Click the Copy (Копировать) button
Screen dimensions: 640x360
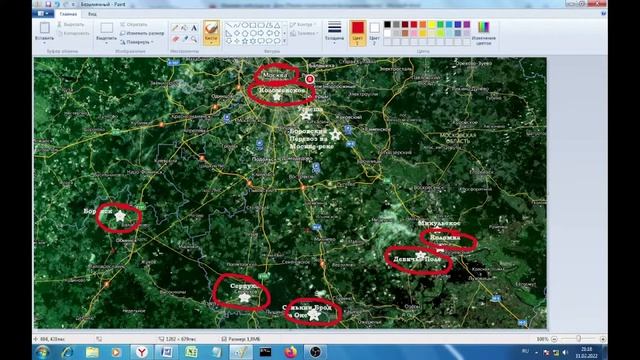pos(73,33)
